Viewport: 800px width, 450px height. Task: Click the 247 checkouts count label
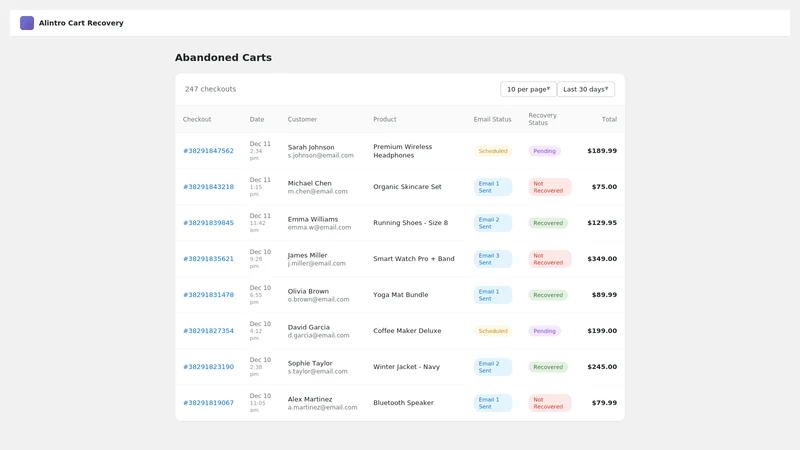210,89
